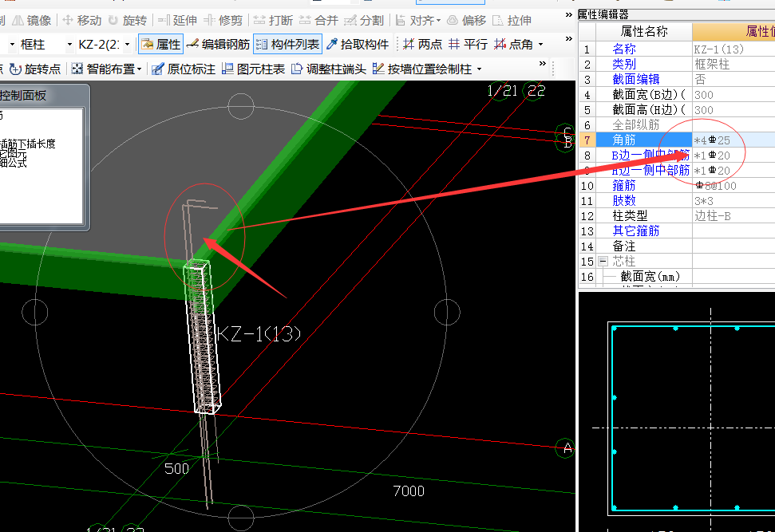This screenshot has height=532, width=775.
Task: Open dropdown arrow after 按墙位置绘制柱
Action: 480,69
